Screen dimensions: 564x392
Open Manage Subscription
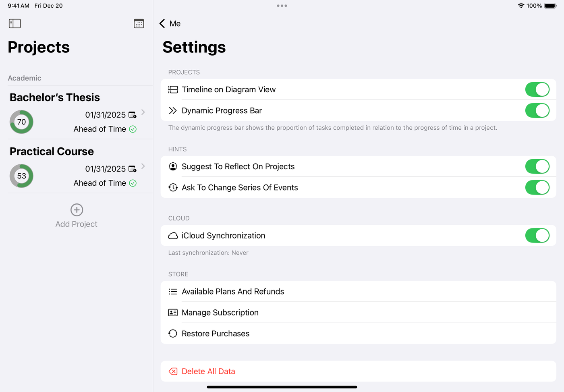358,313
